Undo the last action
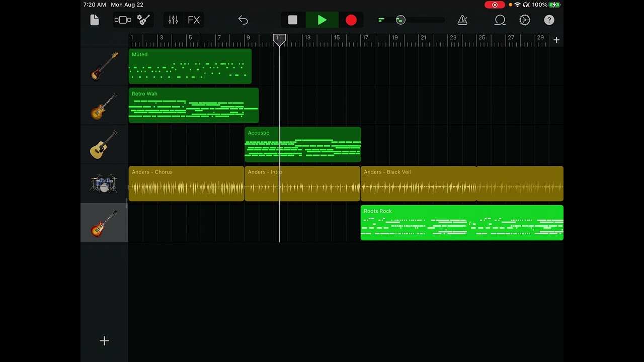 pos(243,20)
